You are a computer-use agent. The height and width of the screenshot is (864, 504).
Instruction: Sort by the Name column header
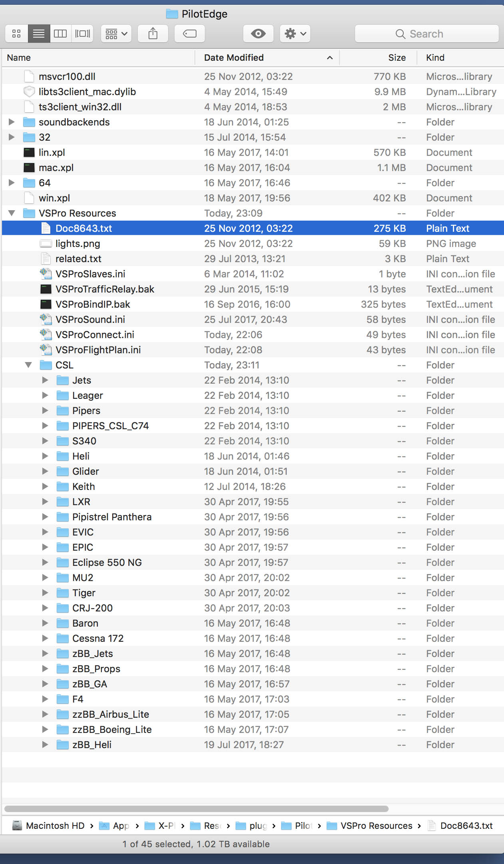pos(99,58)
